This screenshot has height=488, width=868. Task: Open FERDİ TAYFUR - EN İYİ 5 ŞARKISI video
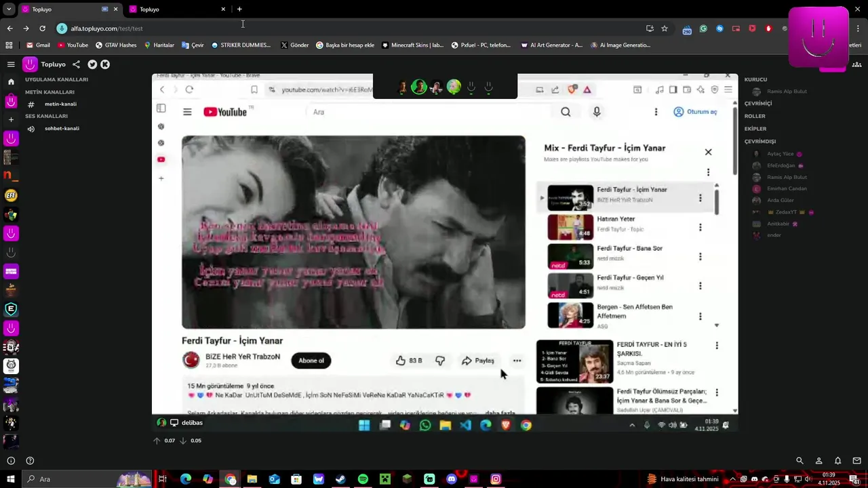(x=627, y=361)
